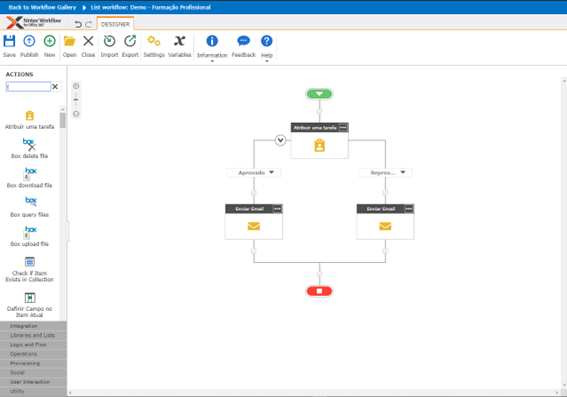Expand the Aprovado branch dropdown
This screenshot has width=567, height=397.
pos(272,172)
